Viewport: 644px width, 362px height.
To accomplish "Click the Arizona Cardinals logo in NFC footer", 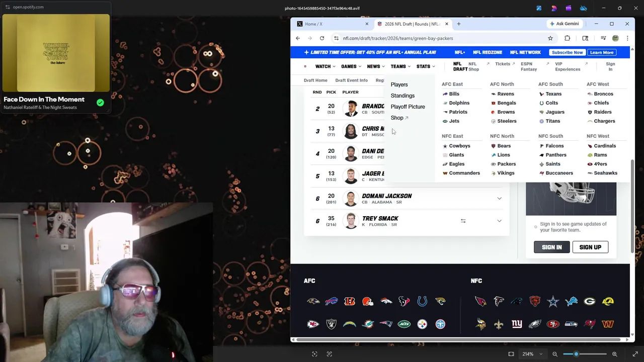I will coord(480,301).
